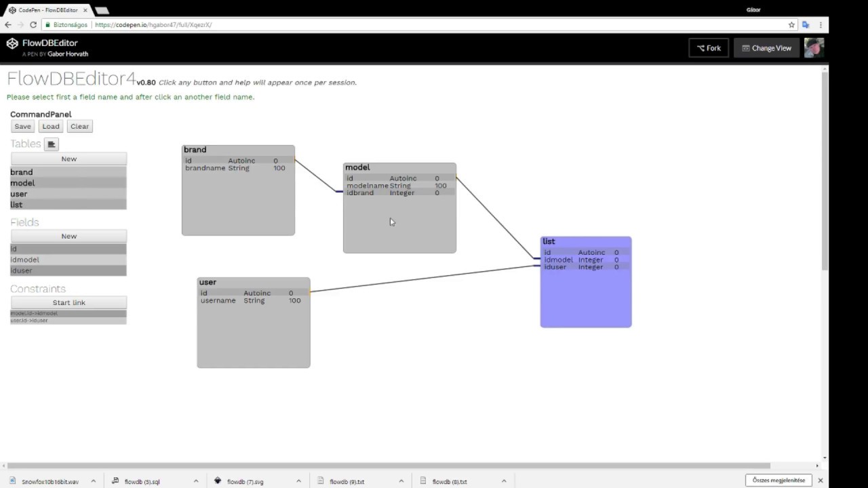Select brand in the Tables list

pos(68,172)
